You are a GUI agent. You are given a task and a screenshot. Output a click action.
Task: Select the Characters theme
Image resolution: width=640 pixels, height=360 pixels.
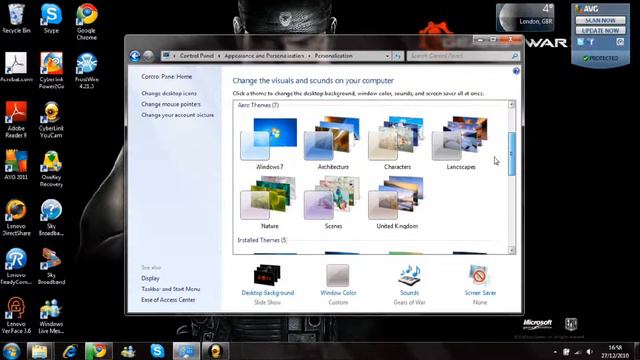(x=397, y=144)
